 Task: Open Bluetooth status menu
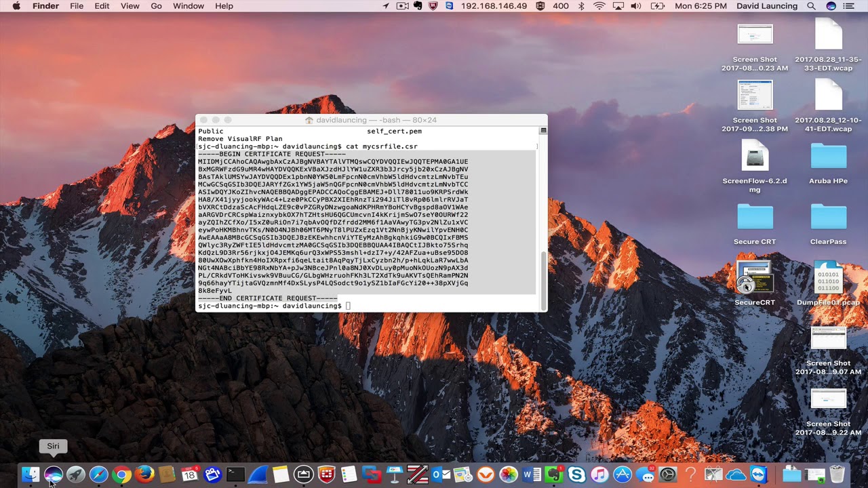tap(581, 6)
